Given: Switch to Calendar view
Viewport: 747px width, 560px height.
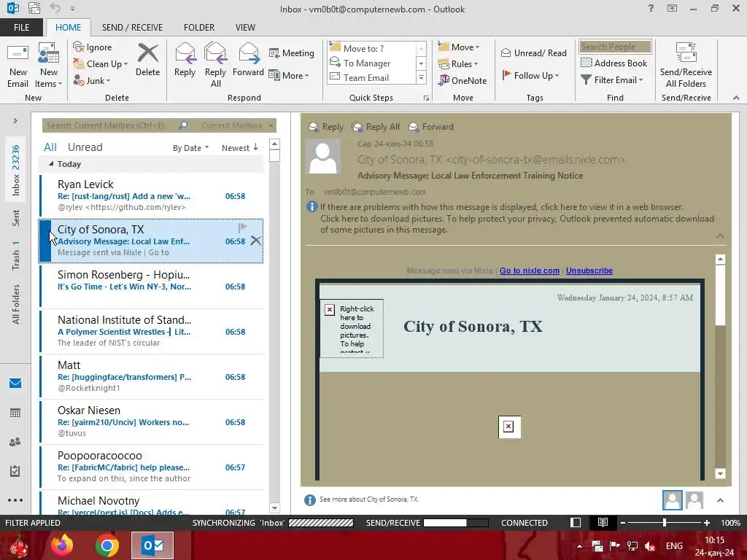Looking at the screenshot, I should pos(15,413).
